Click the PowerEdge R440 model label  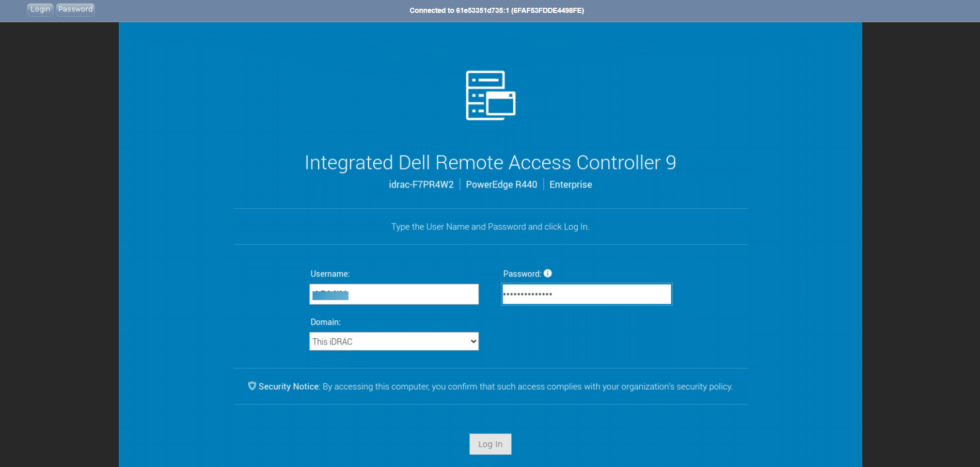point(501,184)
